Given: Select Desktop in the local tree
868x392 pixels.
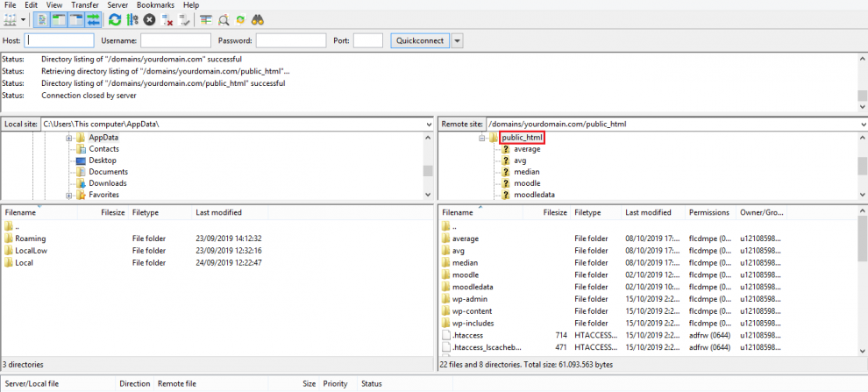Looking at the screenshot, I should 103,160.
